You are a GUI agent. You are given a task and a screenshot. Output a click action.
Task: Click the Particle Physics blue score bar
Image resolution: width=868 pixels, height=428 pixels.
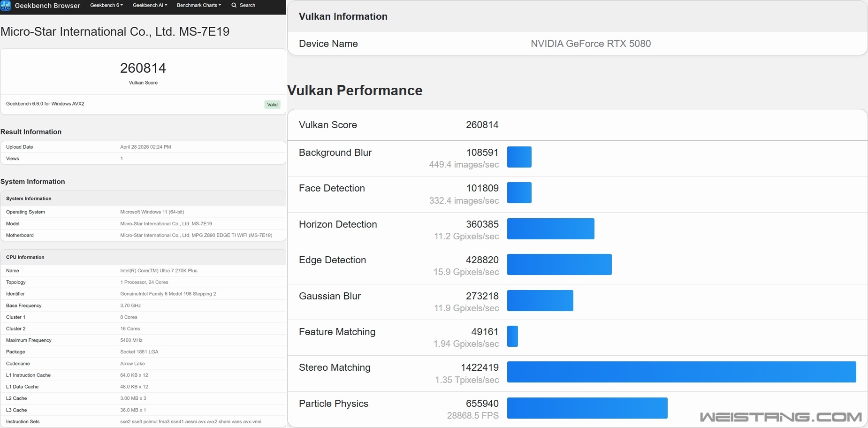(587, 408)
